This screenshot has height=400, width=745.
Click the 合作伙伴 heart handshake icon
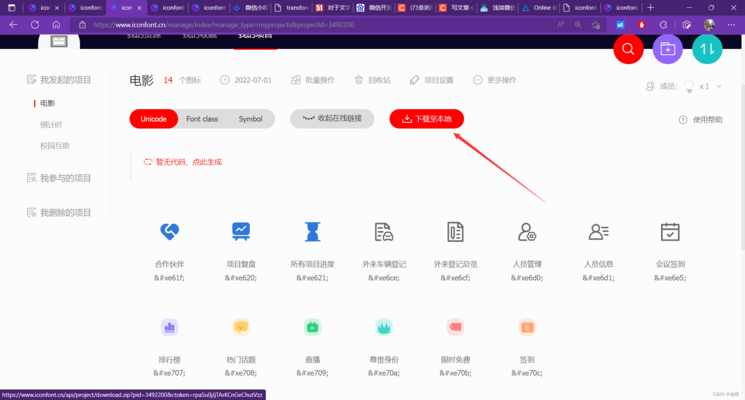pos(170,232)
